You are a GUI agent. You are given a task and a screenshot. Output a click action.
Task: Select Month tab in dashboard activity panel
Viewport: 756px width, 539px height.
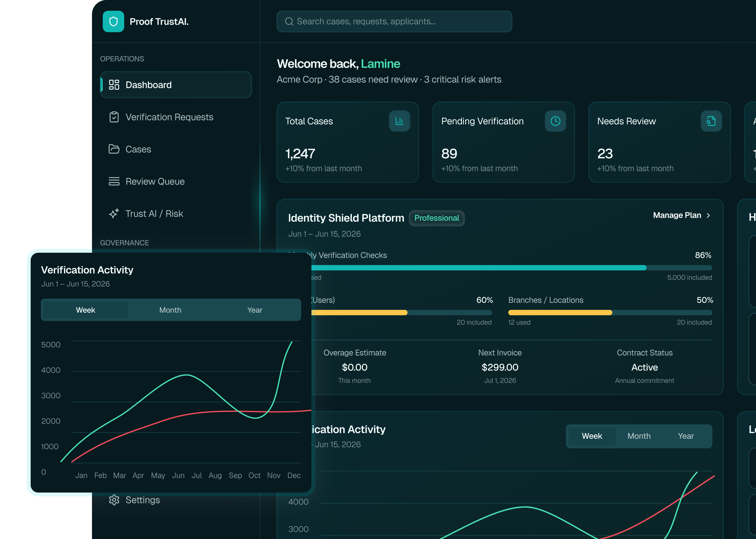pyautogui.click(x=639, y=436)
